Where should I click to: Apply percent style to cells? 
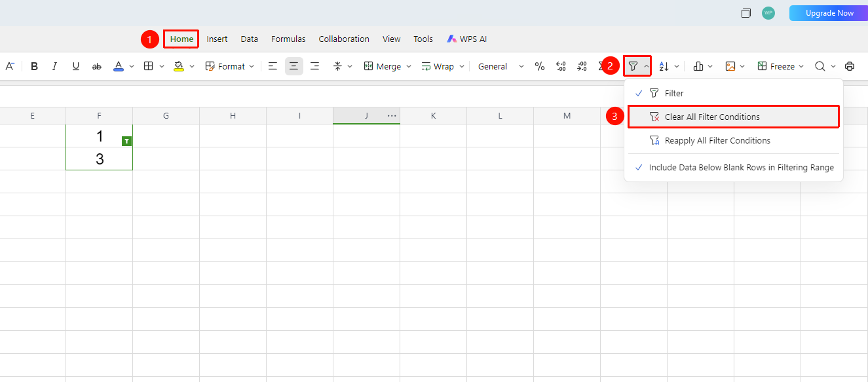tap(540, 66)
